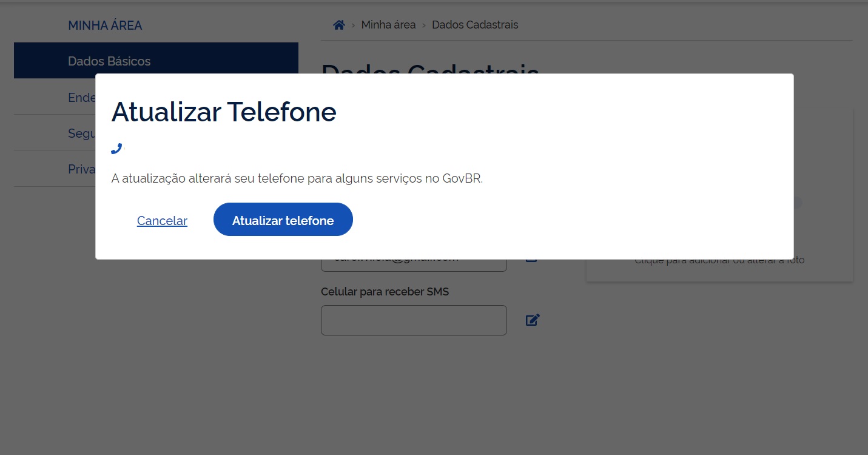The image size is (868, 455).
Task: Click the edit icon beside the SMS phone field
Action: (533, 320)
